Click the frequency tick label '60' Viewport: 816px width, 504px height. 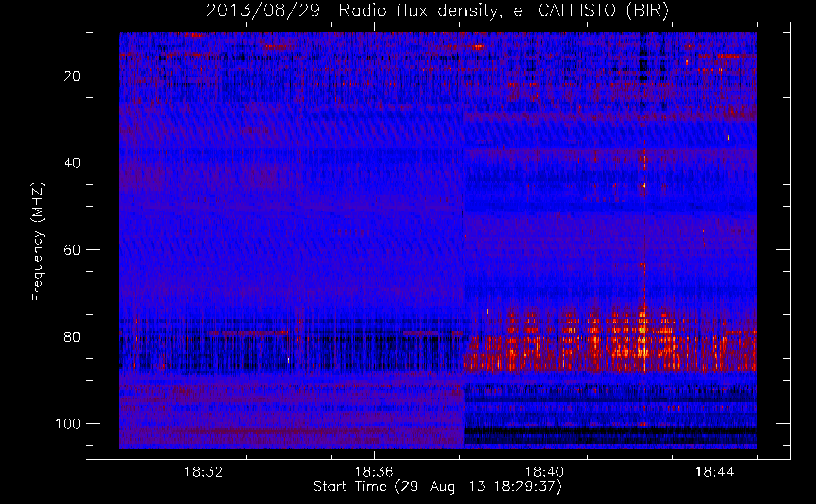[x=73, y=250]
